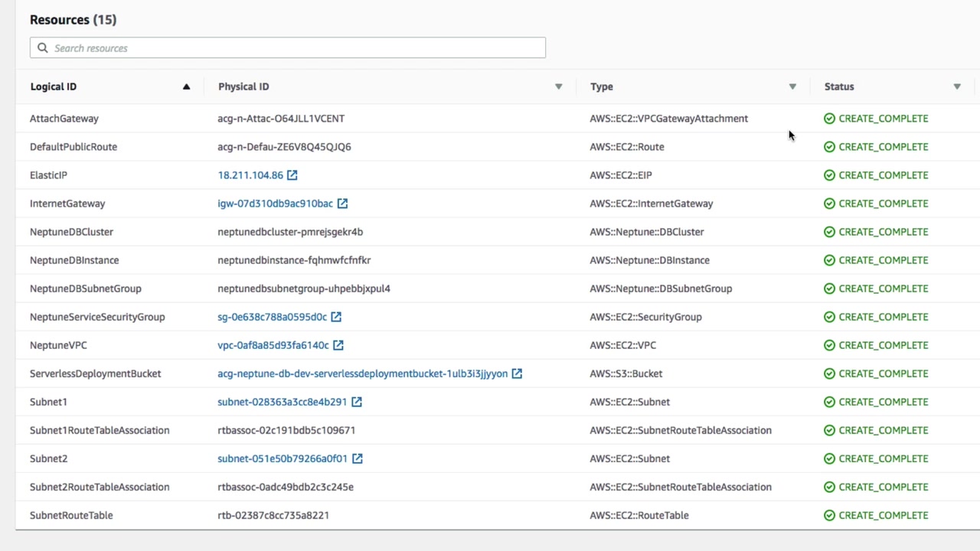Click the Search resources input field

click(295, 48)
